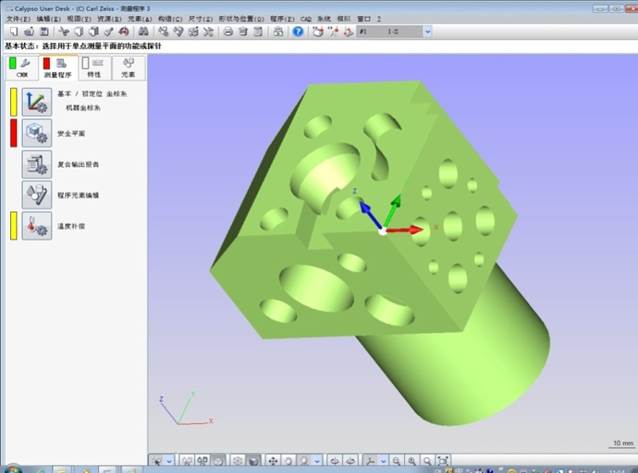
Task: Click the 安全平面 clearance planes icon
Action: [37, 133]
